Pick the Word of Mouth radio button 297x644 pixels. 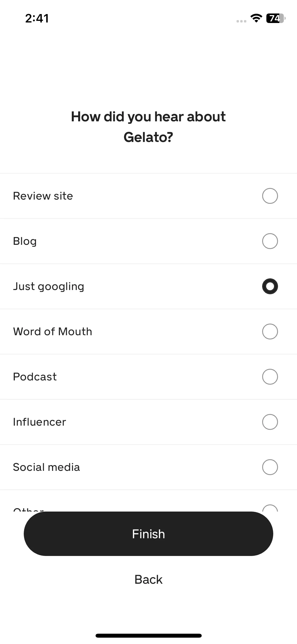tap(270, 332)
